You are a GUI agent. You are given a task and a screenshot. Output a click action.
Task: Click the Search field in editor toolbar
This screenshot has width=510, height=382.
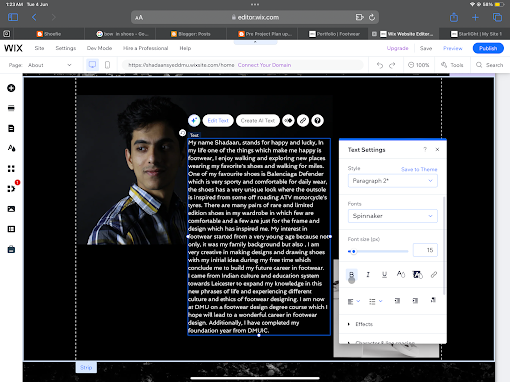(x=490, y=65)
